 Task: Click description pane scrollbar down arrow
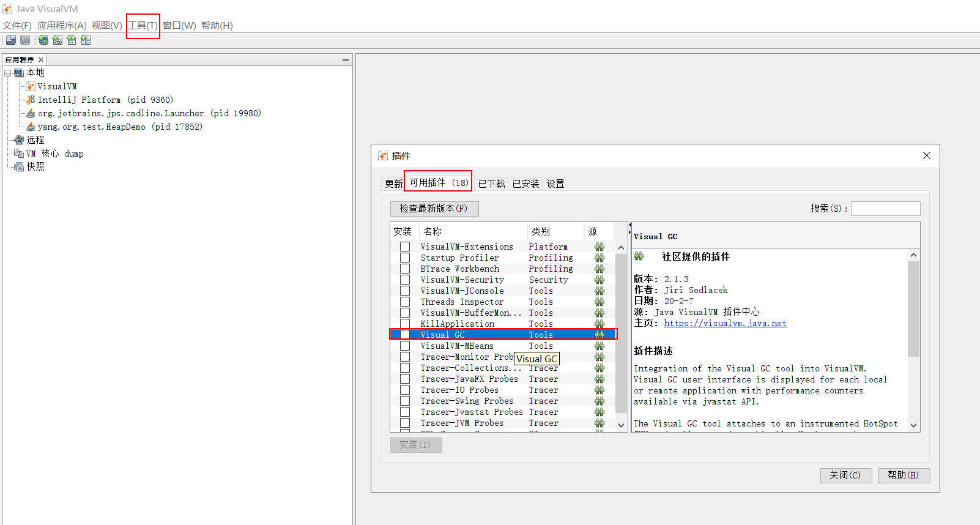(914, 425)
